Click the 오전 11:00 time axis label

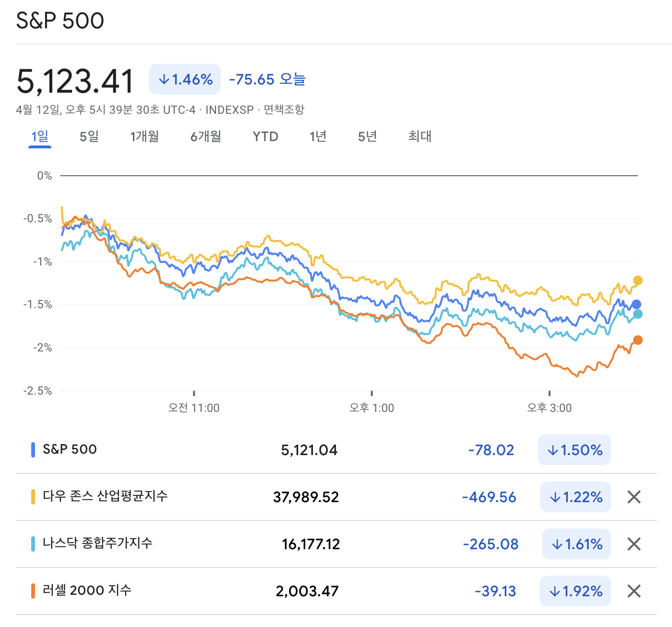click(x=194, y=408)
